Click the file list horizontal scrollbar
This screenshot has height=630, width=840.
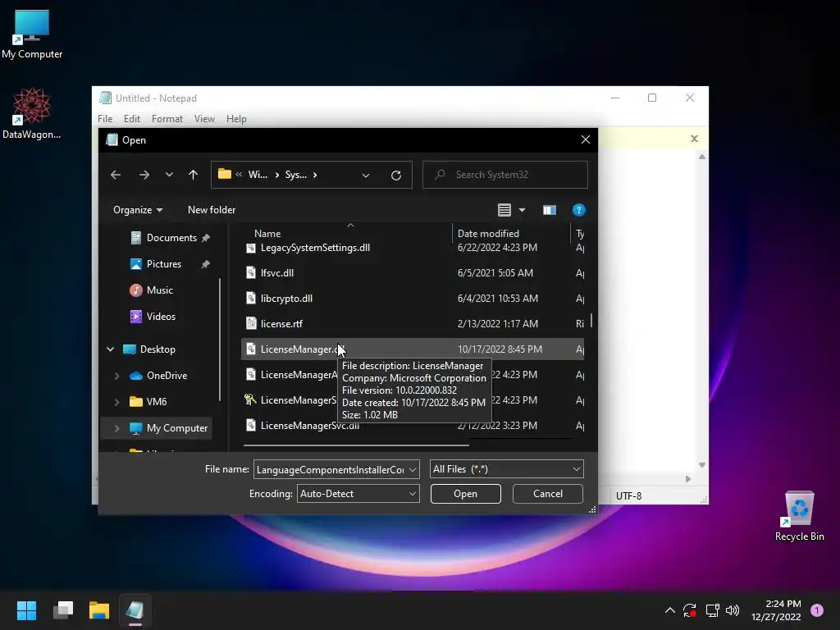pos(356,445)
